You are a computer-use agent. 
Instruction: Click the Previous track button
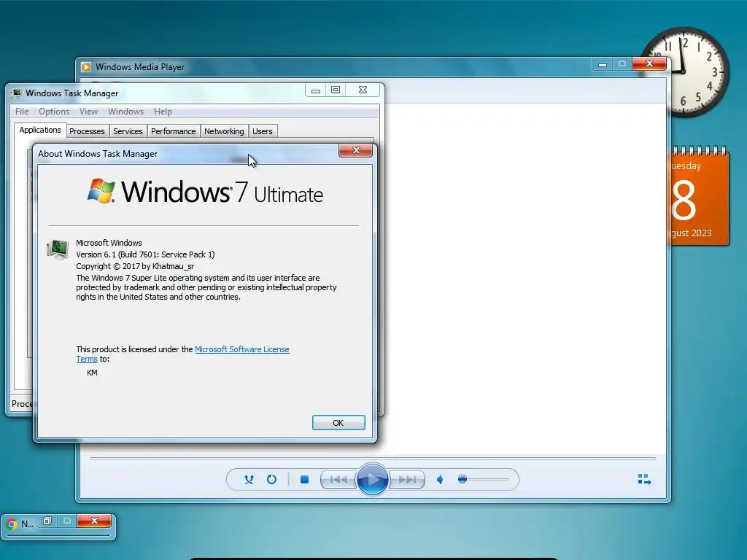338,480
